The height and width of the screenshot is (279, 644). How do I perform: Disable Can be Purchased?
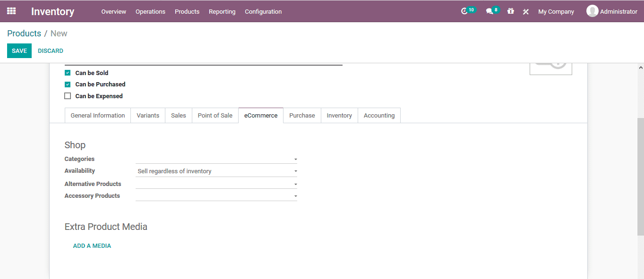click(x=67, y=84)
